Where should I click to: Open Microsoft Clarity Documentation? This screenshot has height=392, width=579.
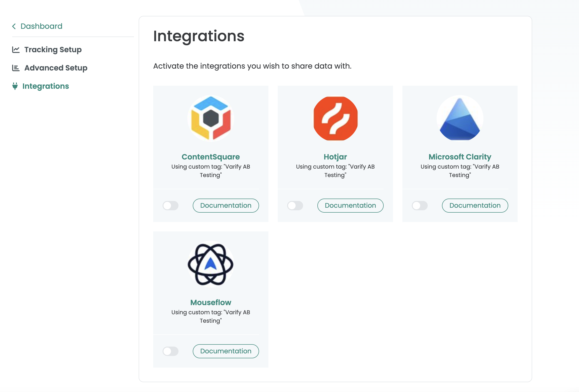point(475,205)
